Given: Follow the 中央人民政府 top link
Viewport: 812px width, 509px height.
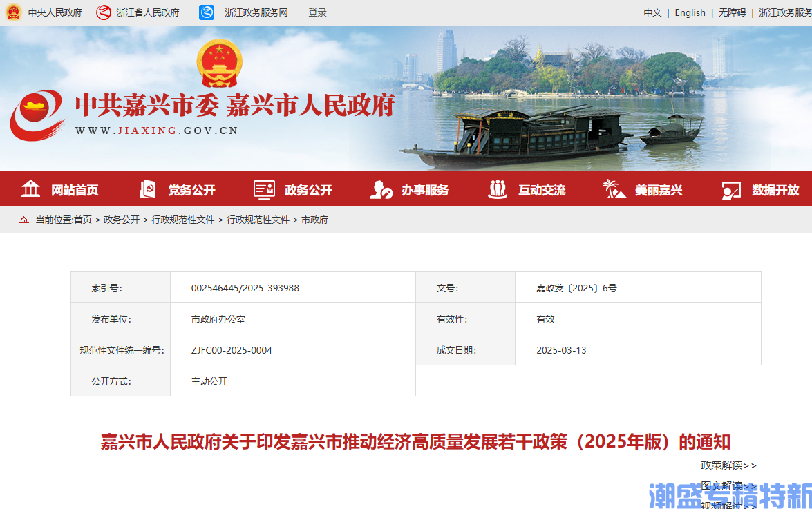Looking at the screenshot, I should 55,12.
